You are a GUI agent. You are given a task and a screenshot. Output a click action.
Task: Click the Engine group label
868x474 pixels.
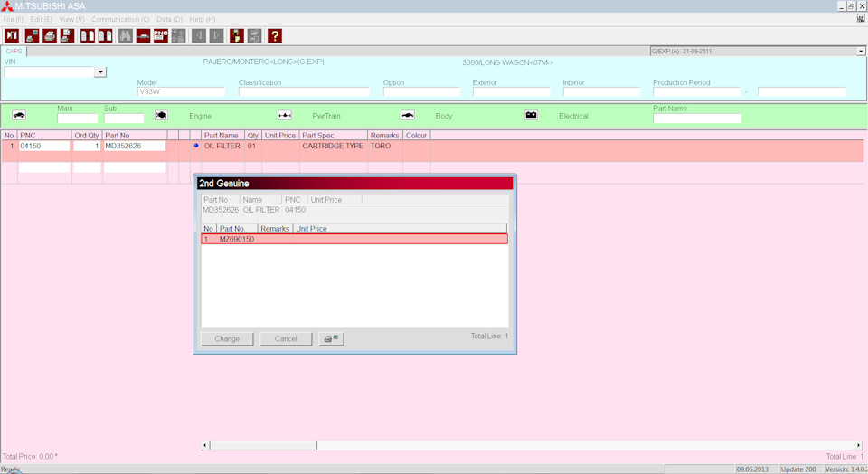click(201, 116)
